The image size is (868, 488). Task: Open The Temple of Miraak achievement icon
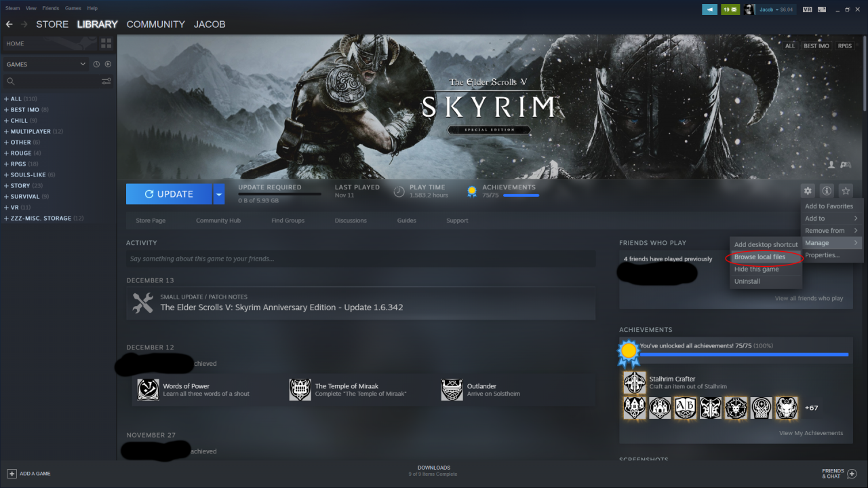300,390
